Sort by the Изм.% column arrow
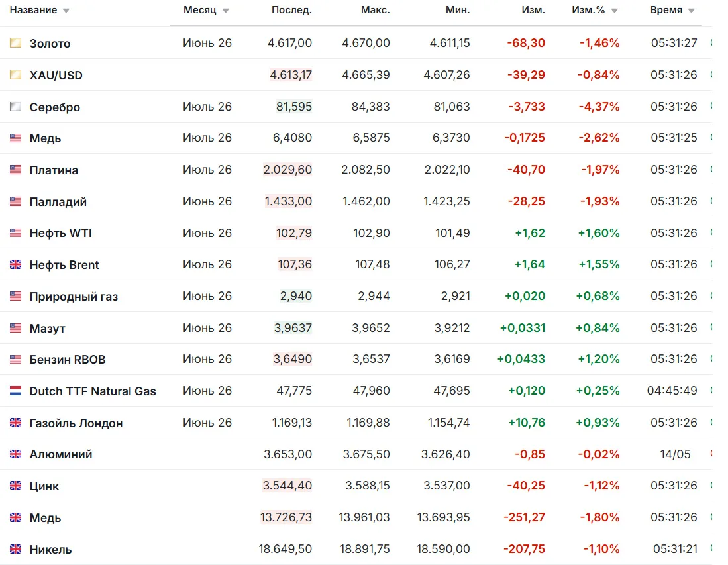 [614, 11]
